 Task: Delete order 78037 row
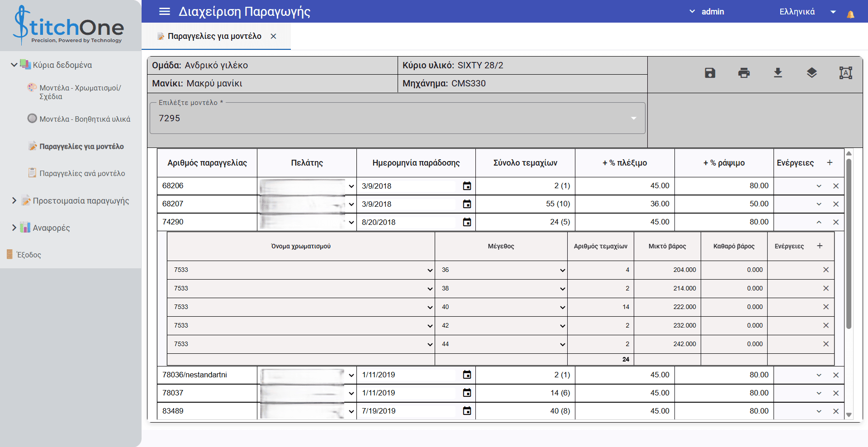click(x=836, y=393)
